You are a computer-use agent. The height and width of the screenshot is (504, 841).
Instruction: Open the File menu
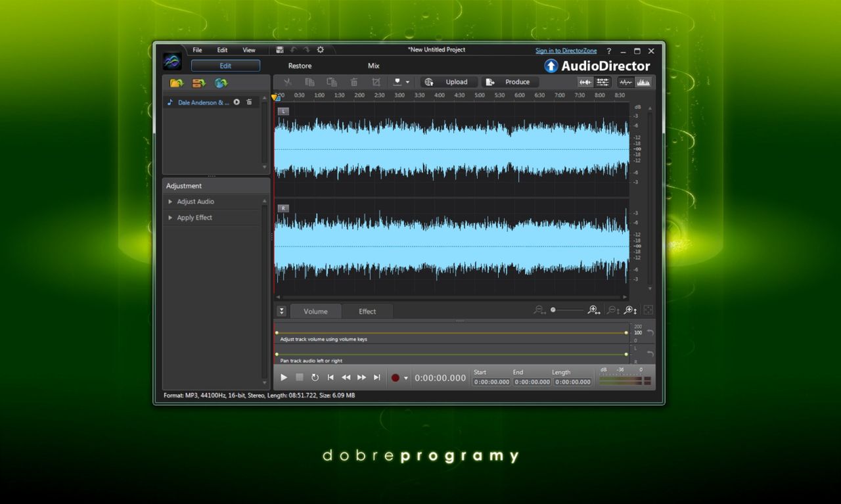(x=197, y=50)
